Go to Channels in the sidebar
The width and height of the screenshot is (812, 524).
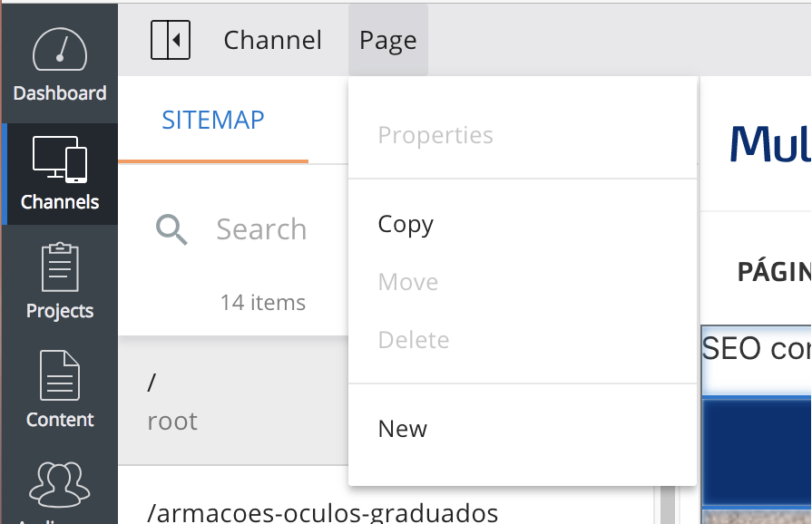pos(60,174)
